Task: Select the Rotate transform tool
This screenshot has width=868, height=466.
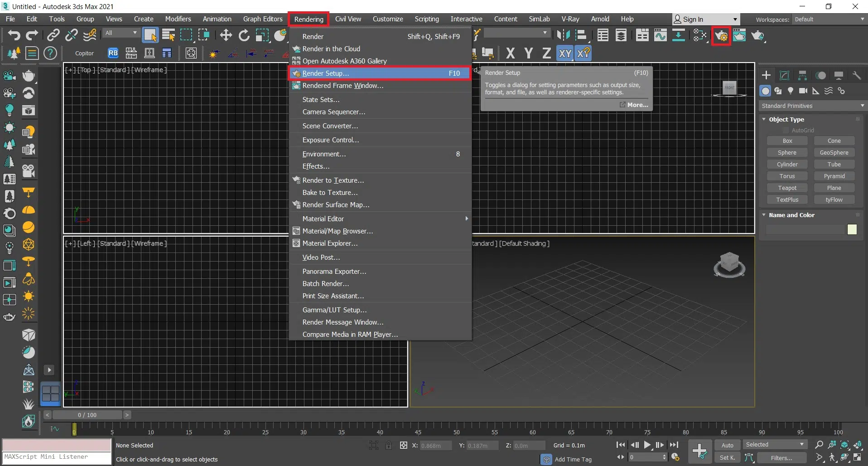Action: pyautogui.click(x=244, y=35)
